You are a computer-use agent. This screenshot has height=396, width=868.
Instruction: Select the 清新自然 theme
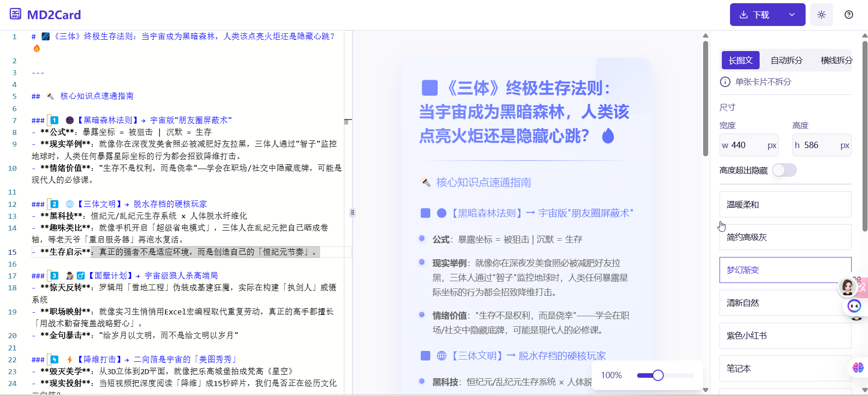coord(786,303)
